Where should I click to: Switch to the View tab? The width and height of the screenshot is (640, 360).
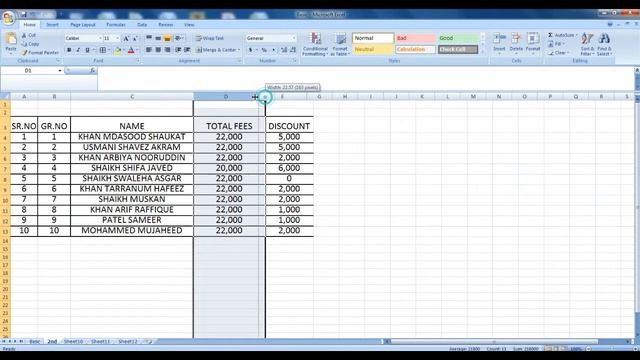(x=189, y=25)
